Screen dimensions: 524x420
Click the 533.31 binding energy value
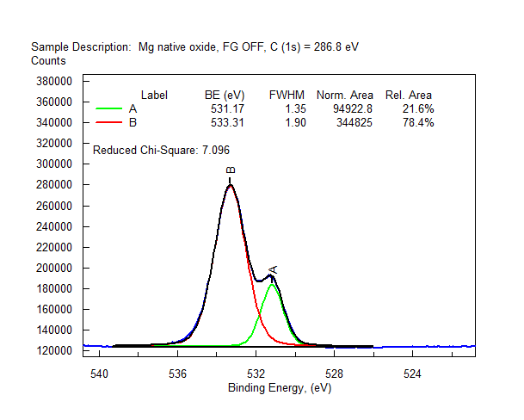click(226, 123)
